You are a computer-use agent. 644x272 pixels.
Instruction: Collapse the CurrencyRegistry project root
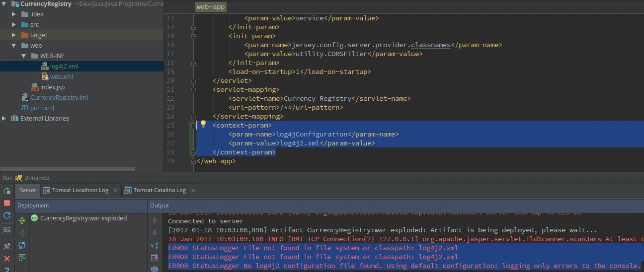(x=4, y=3)
